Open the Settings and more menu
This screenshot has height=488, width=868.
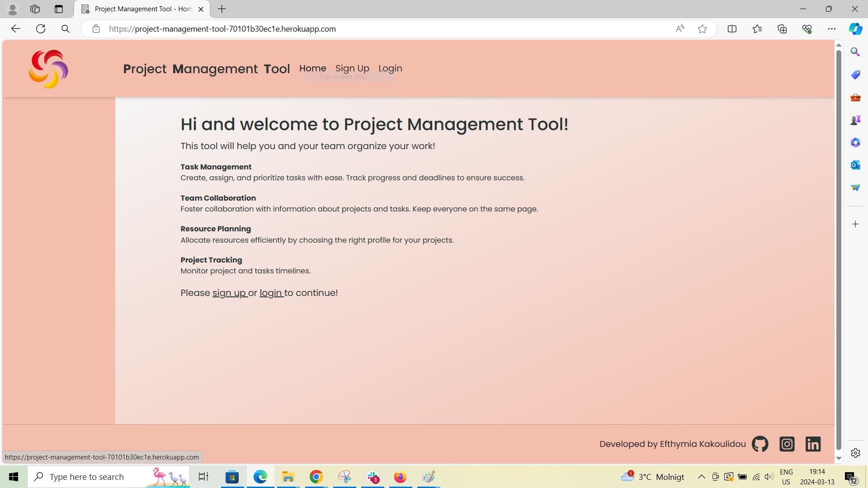click(x=832, y=28)
